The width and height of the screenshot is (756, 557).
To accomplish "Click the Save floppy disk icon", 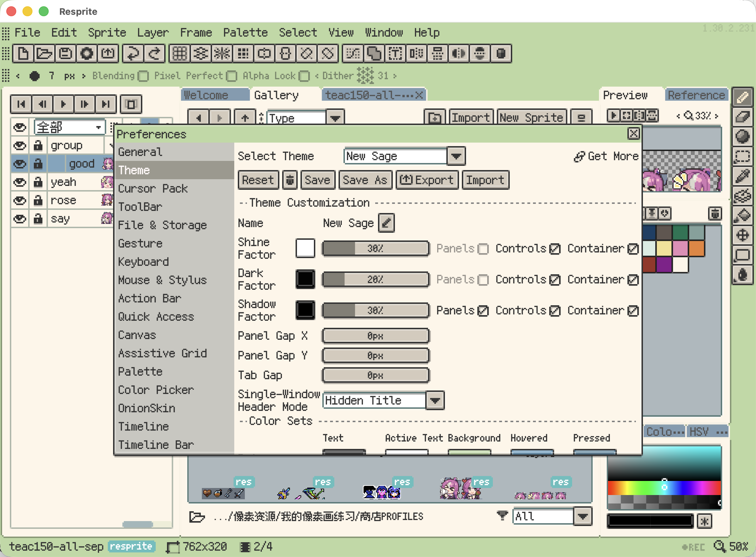I will (x=66, y=54).
